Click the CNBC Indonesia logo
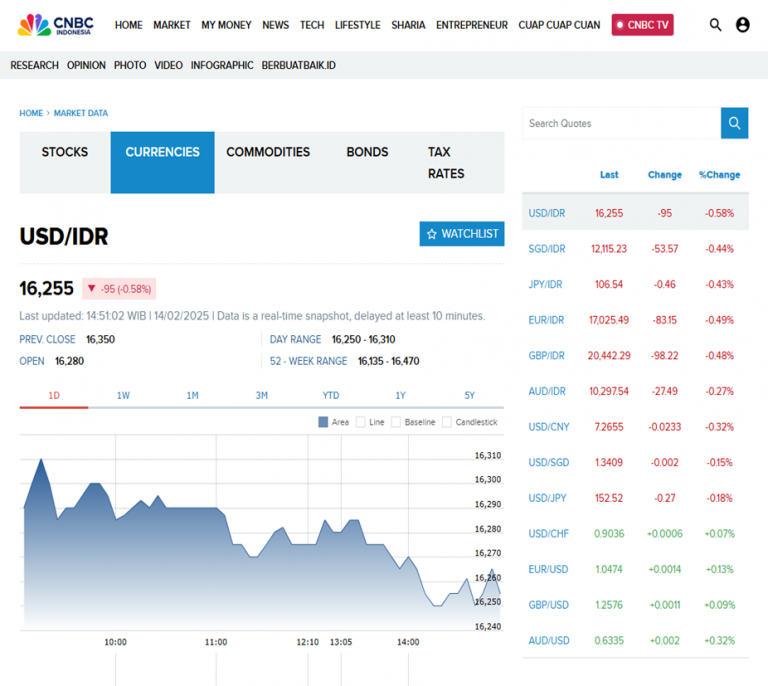The width and height of the screenshot is (768, 686). click(x=55, y=25)
